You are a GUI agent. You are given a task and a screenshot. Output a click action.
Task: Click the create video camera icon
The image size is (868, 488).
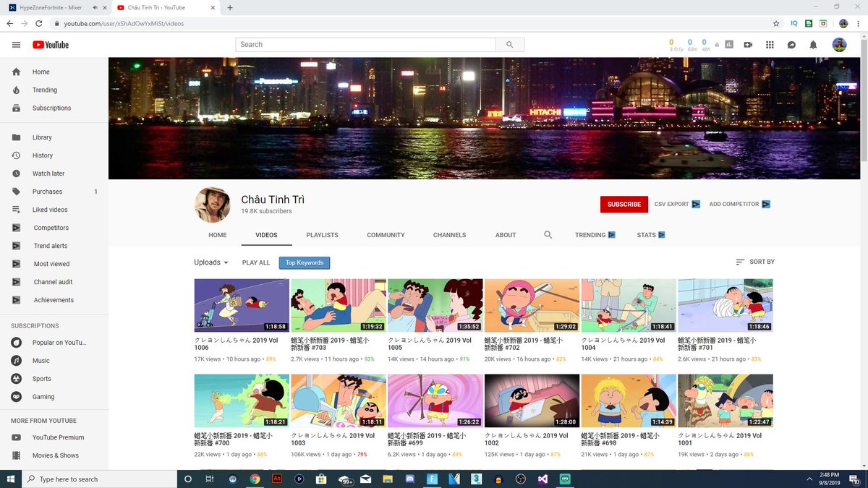748,45
